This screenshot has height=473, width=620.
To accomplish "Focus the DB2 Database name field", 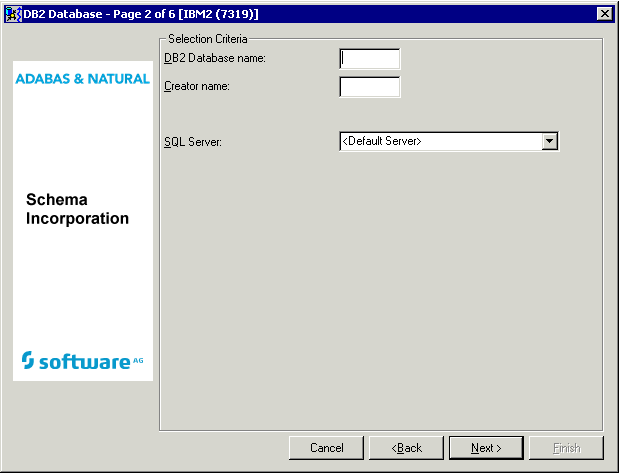I will 370,59.
